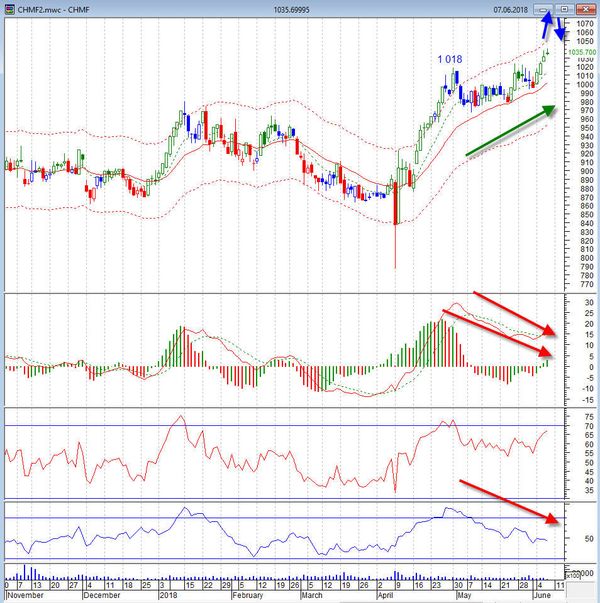This screenshot has height=603, width=600.
Task: Click the 'February' label on time axis
Action: point(247,595)
